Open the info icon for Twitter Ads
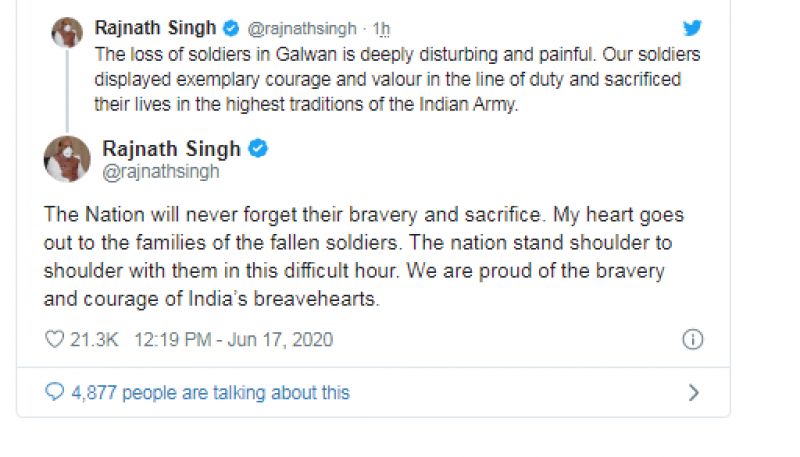 692,340
